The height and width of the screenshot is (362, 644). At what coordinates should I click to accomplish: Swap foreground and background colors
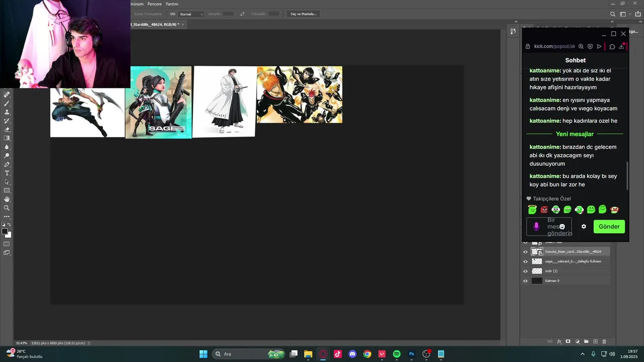pyautogui.click(x=10, y=225)
